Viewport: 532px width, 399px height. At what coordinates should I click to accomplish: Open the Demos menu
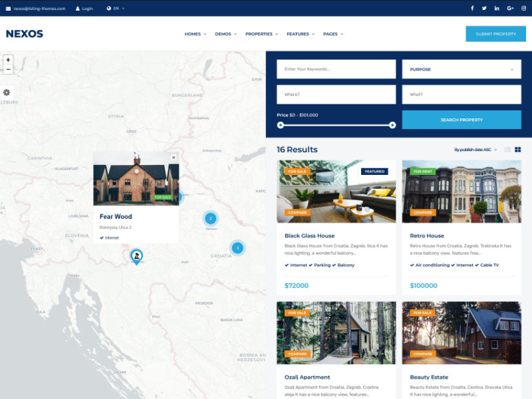[x=225, y=34]
